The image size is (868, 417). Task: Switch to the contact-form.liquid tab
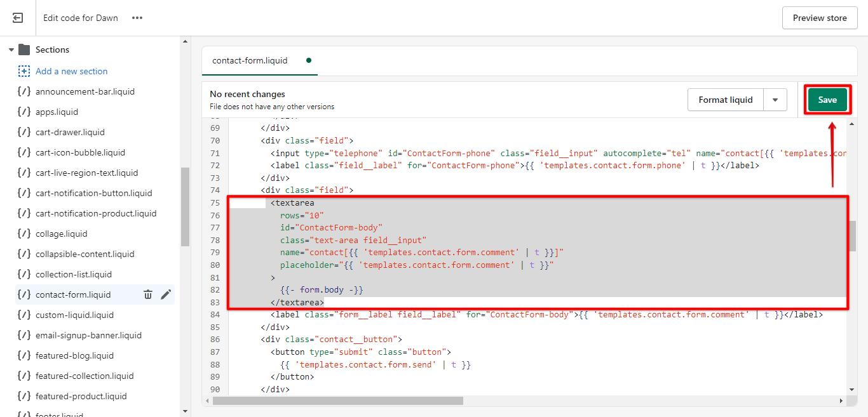click(250, 61)
